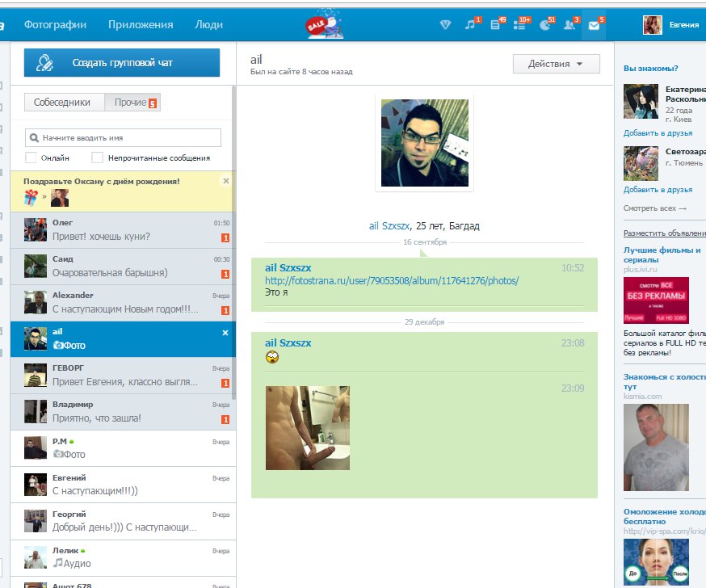
Task: Switch to the Прочие tab
Action: click(x=133, y=103)
